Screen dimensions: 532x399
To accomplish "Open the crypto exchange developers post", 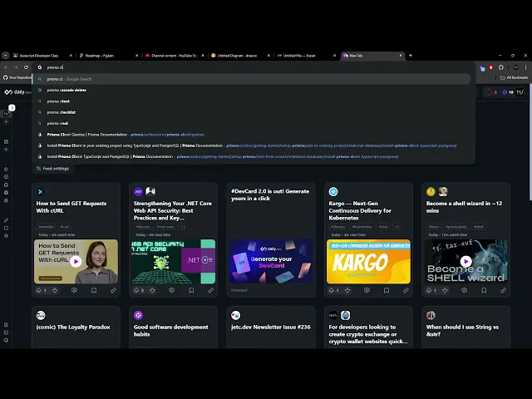I will [x=368, y=334].
